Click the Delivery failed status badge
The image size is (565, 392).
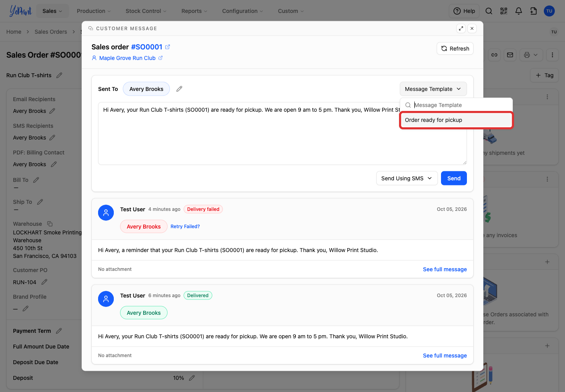tap(203, 209)
